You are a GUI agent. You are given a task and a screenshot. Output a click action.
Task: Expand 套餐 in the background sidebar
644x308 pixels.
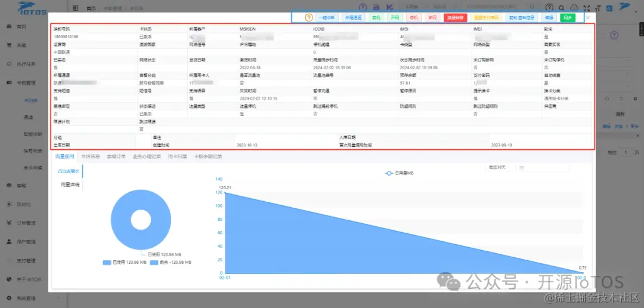tap(21, 186)
